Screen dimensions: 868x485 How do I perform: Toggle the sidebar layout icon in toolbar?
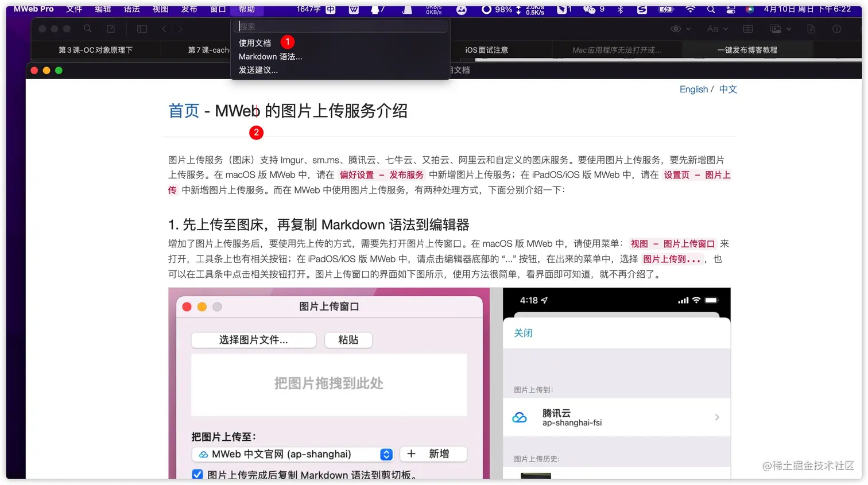(x=142, y=29)
